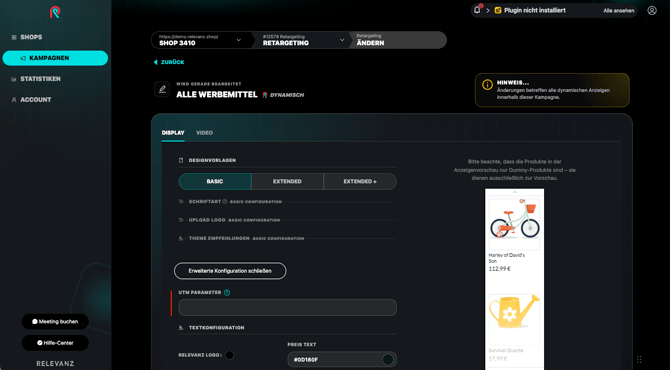This screenshot has height=370, width=670.
Task: Click the Harley of David's Son text
Action: (506, 258)
